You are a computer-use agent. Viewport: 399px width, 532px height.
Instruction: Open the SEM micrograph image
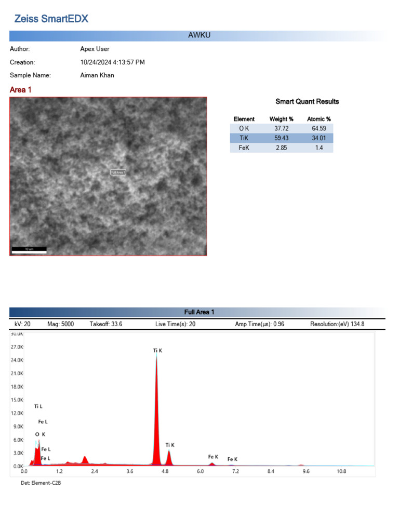[x=108, y=177]
